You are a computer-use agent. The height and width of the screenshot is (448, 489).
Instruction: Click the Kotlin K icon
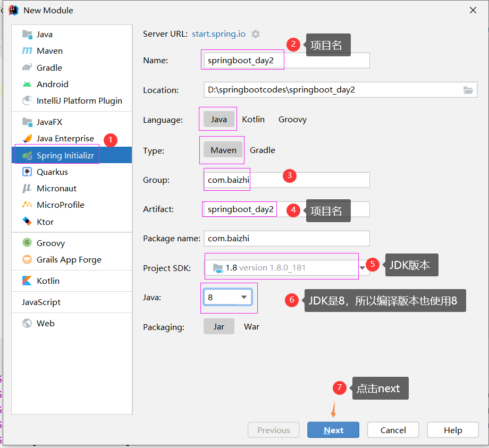[27, 281]
